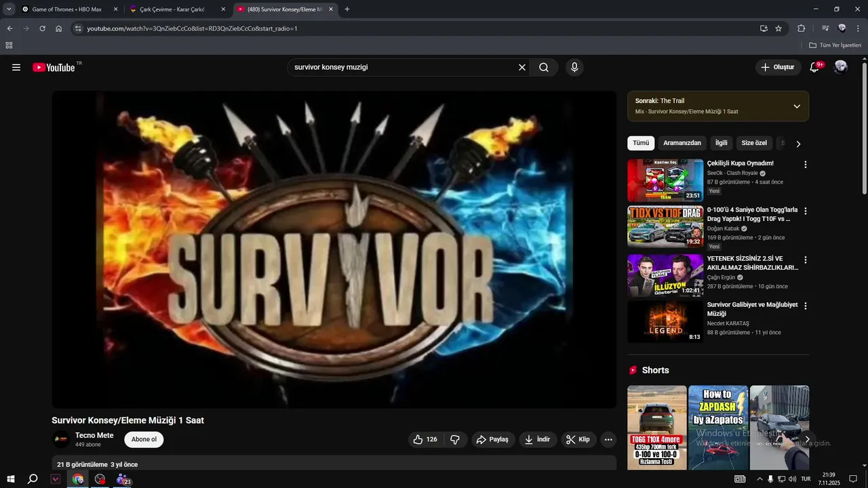Open more actions for the video
868x488 pixels.
coord(608,439)
